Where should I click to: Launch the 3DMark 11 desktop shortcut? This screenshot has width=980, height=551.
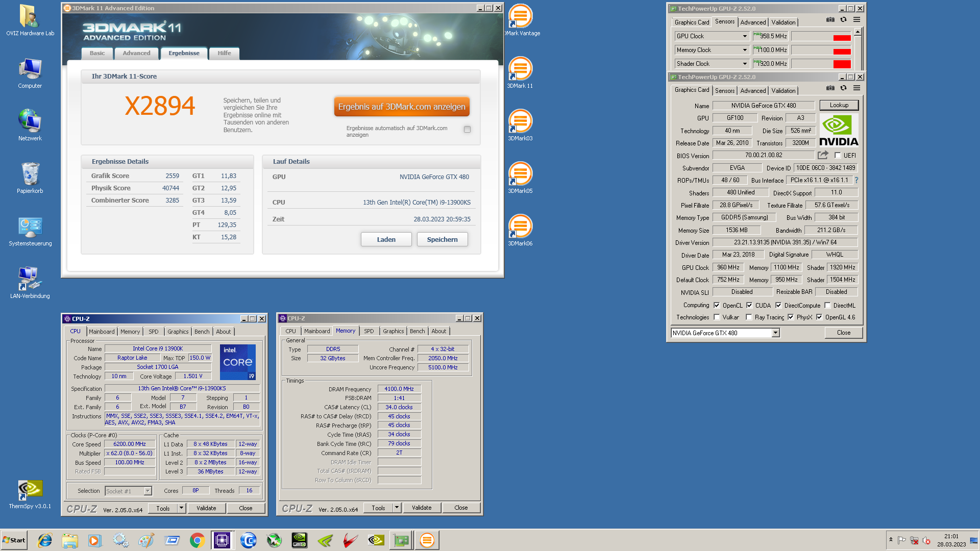tap(520, 73)
